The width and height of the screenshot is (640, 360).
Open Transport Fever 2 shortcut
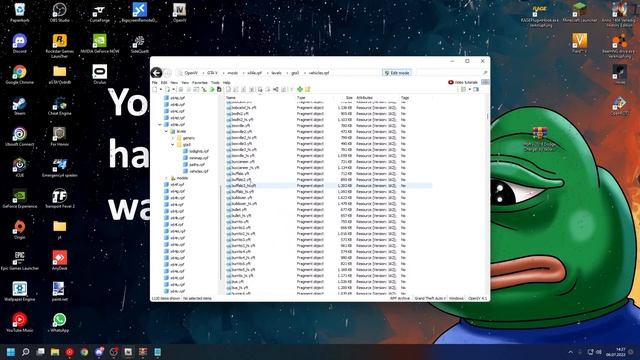[x=60, y=199]
